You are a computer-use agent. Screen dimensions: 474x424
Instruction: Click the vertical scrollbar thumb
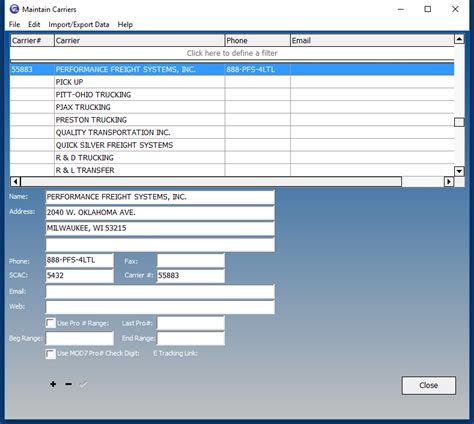[459, 122]
